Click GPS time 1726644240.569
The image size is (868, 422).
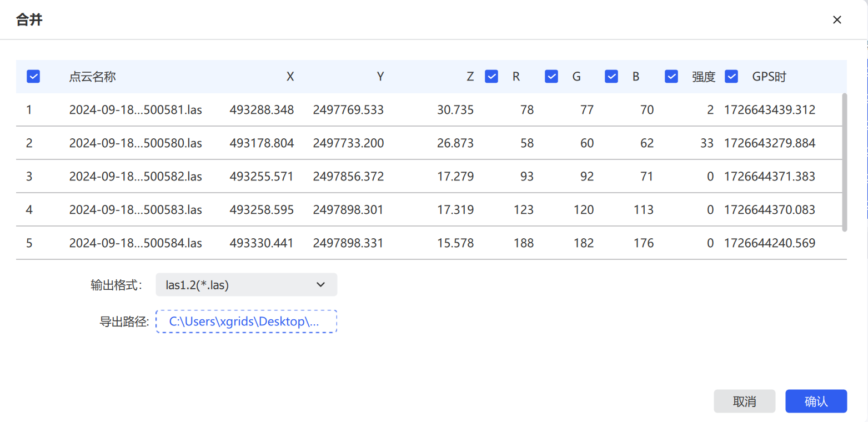coord(770,243)
